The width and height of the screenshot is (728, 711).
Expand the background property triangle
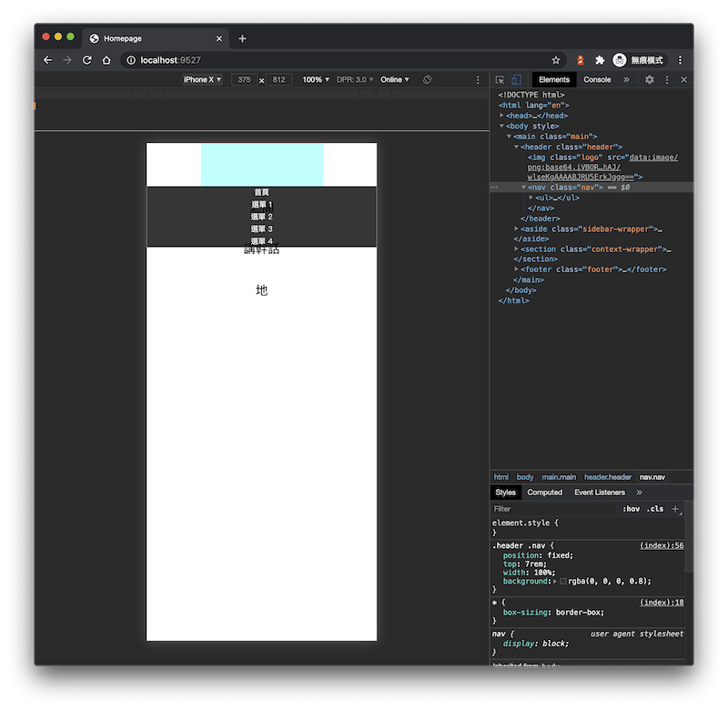tap(555, 582)
